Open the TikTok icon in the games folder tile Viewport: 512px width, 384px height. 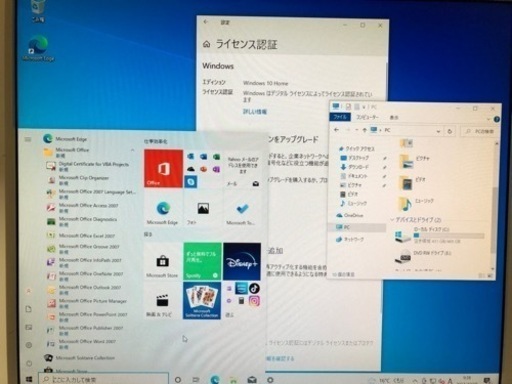pyautogui.click(x=254, y=288)
